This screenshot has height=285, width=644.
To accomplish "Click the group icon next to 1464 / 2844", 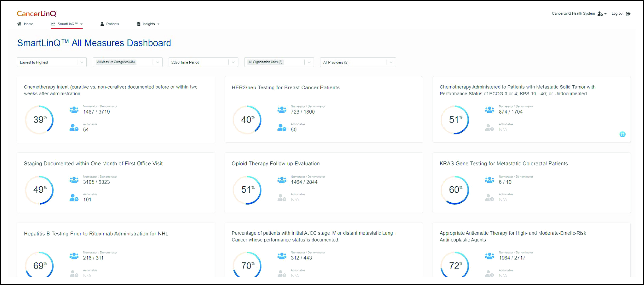I will coord(282,180).
